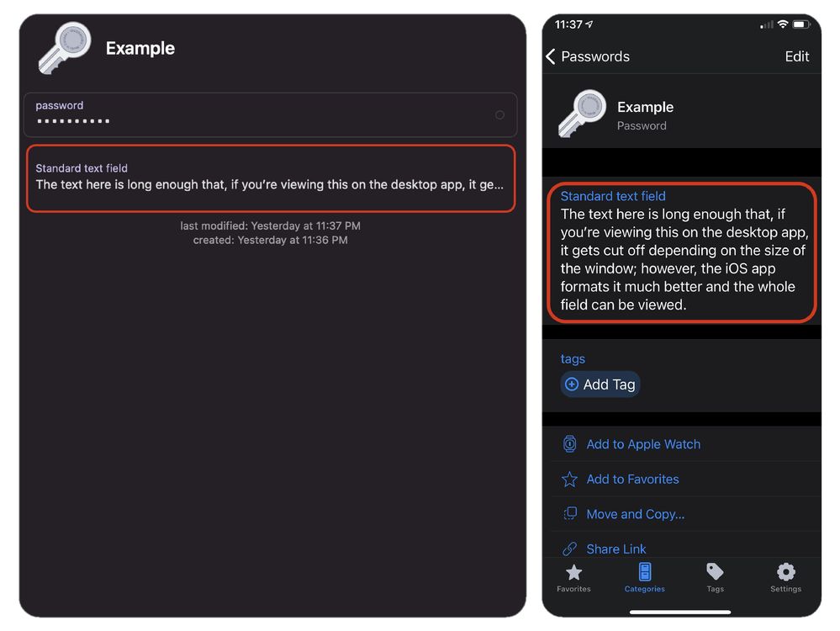Tap the Add to Apple Watch icon
The height and width of the screenshot is (631, 840).
(569, 444)
